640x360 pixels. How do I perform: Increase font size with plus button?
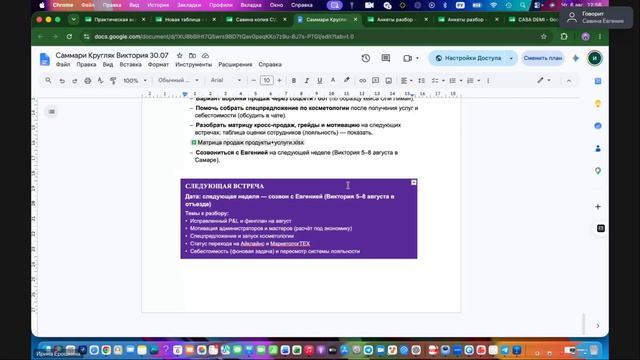tap(280, 81)
